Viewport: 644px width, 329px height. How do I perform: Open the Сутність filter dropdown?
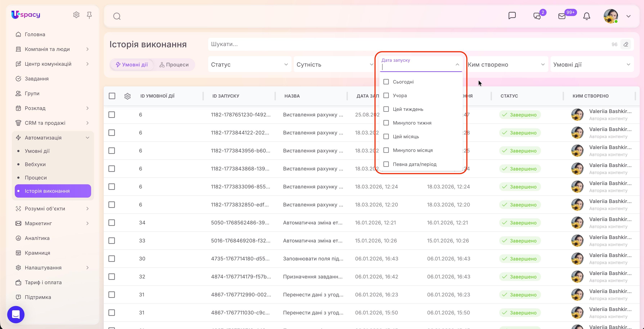pyautogui.click(x=335, y=64)
